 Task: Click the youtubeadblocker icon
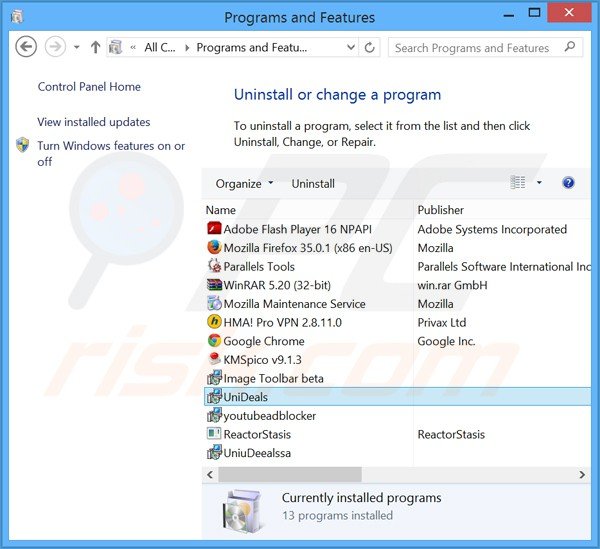pos(214,415)
